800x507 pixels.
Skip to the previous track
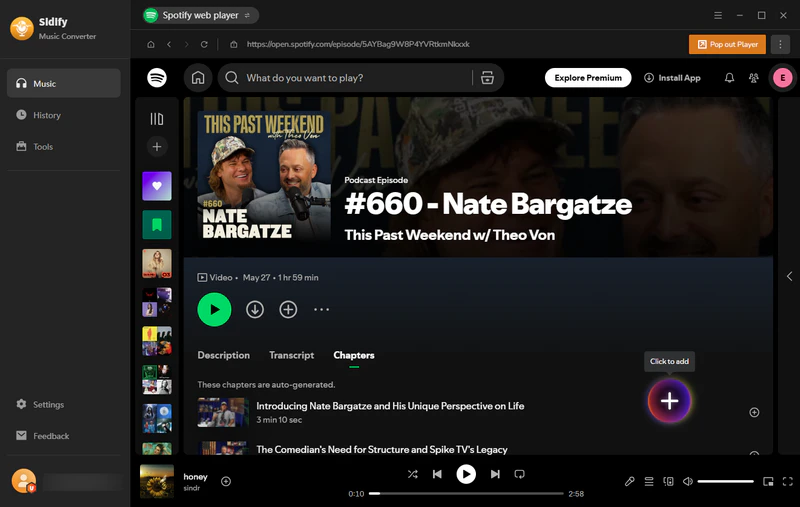[437, 474]
